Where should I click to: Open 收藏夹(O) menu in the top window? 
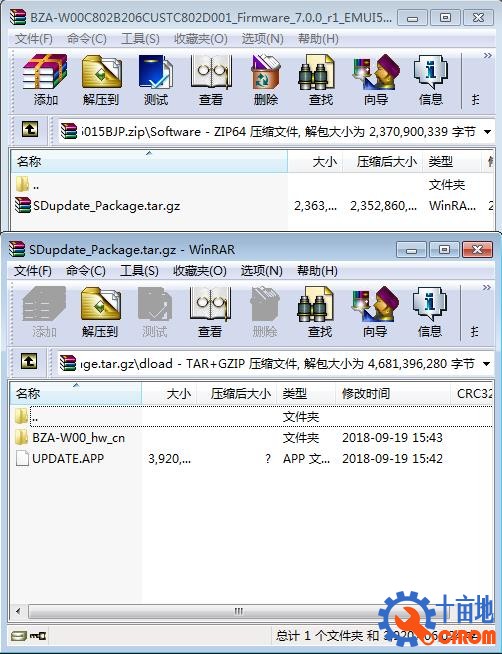(x=201, y=39)
